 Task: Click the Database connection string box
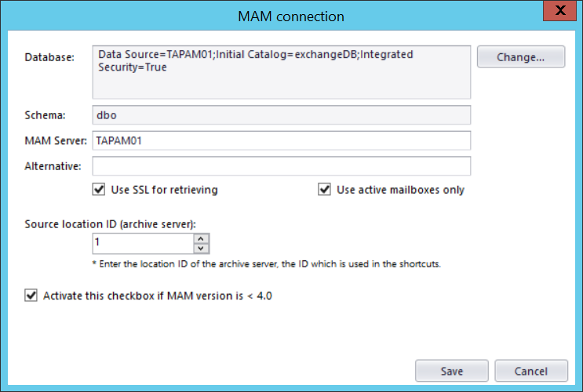point(281,72)
